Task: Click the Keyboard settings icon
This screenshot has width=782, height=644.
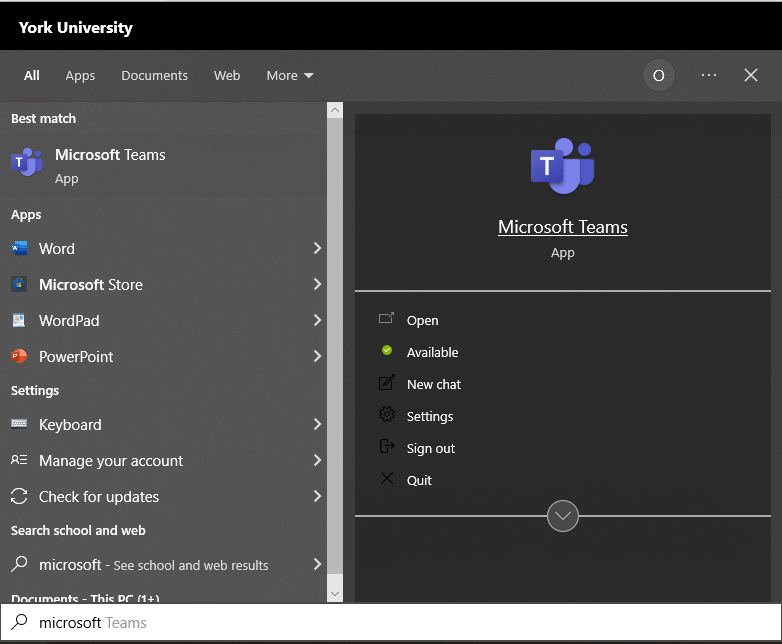Action: click(x=19, y=424)
